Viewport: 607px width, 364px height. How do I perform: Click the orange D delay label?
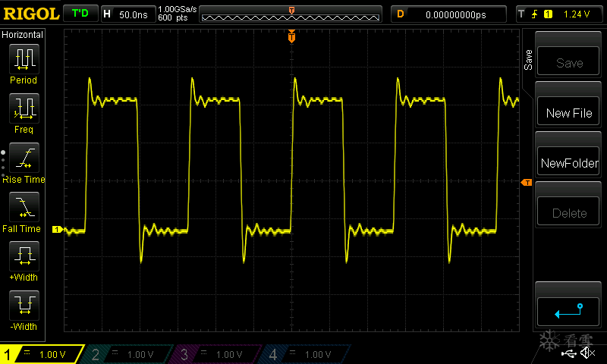pyautogui.click(x=401, y=14)
